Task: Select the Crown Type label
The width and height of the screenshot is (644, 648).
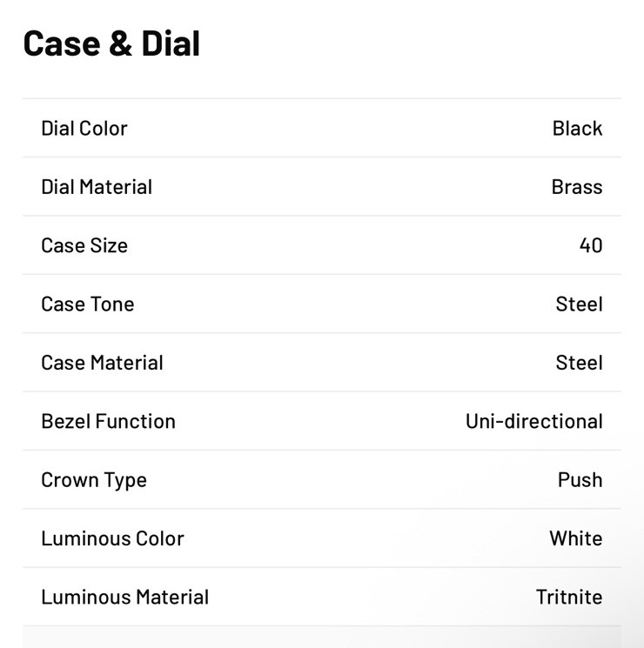Action: click(x=94, y=480)
